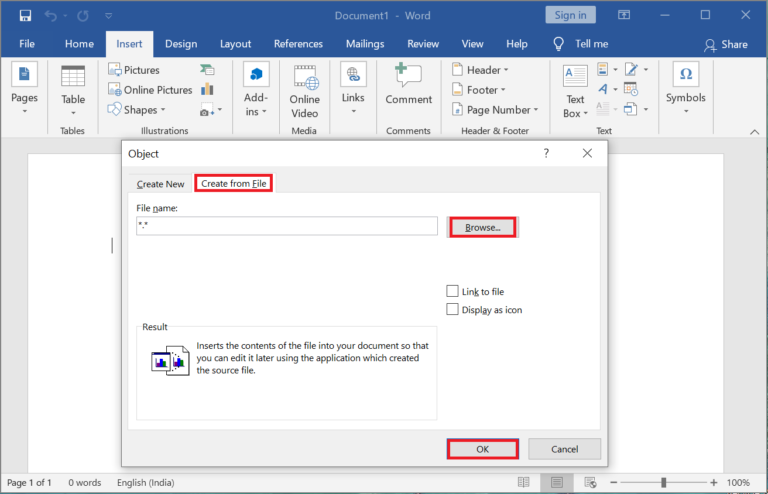Switch to Web Layout view

click(590, 483)
